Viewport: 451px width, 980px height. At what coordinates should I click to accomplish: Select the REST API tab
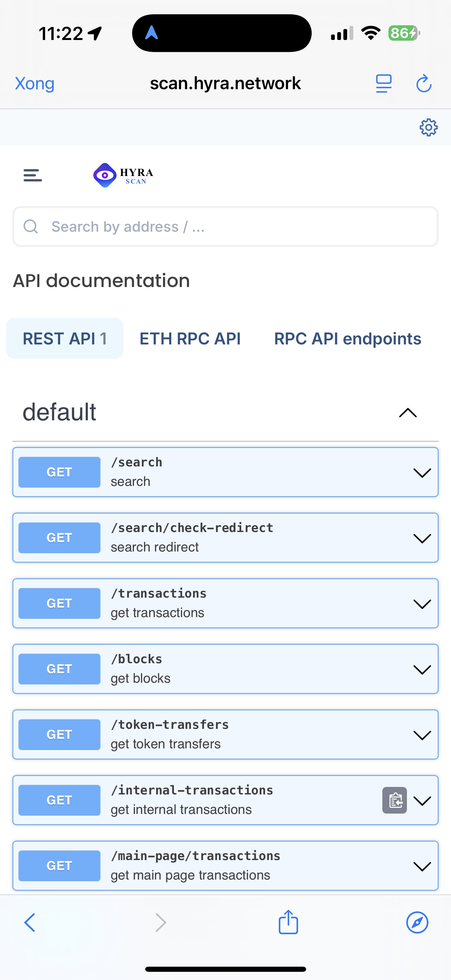[x=65, y=339]
